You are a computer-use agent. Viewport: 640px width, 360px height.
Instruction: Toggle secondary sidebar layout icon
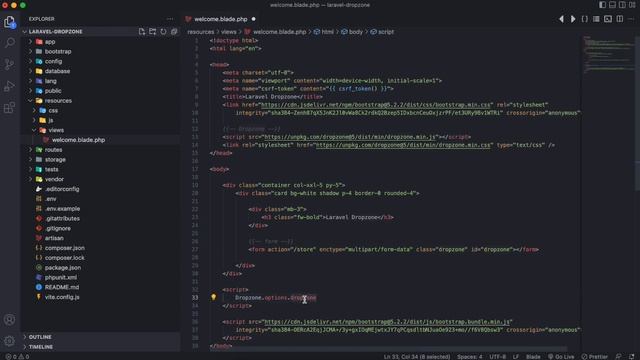622,5
